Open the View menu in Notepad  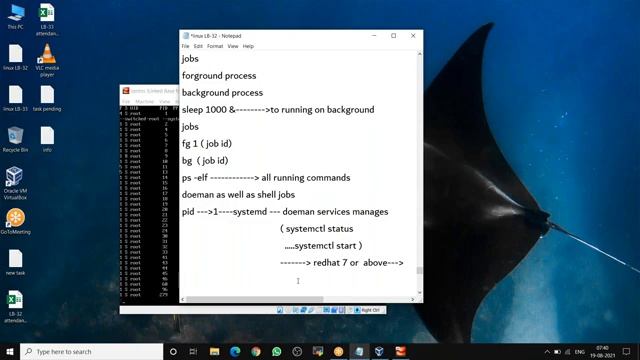point(233,46)
